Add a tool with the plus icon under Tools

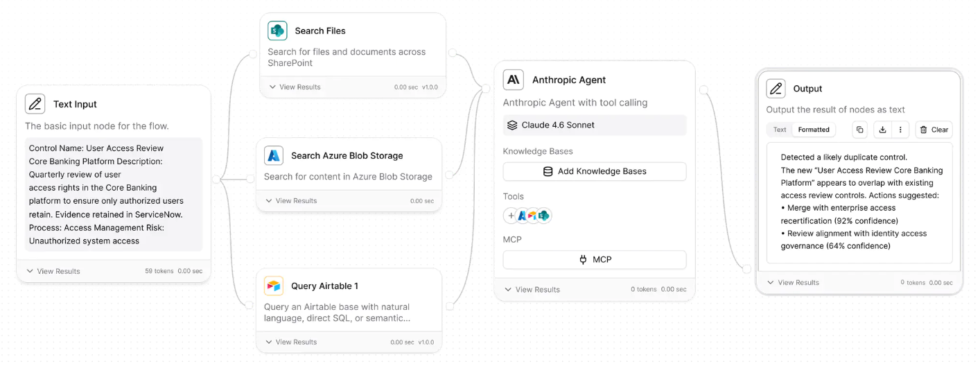click(x=511, y=216)
